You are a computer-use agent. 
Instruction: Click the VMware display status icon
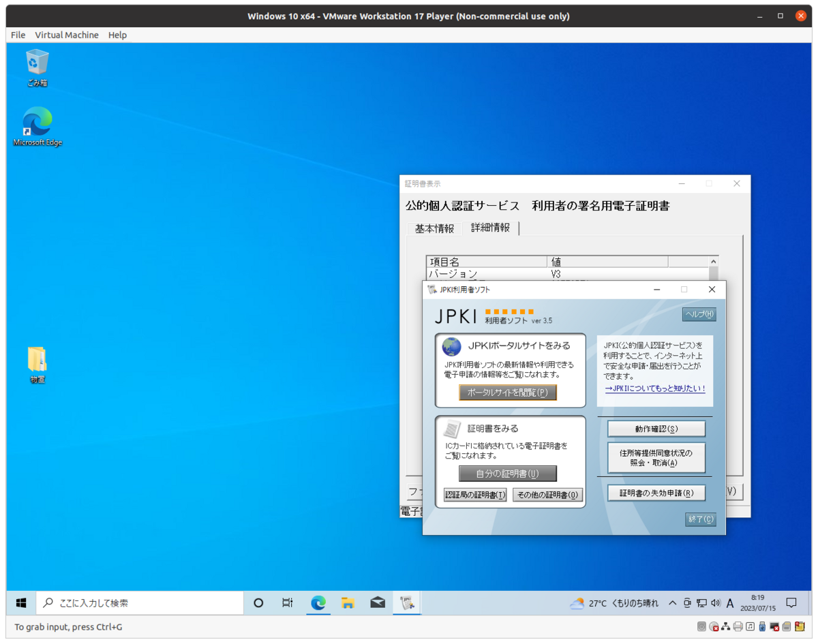(x=774, y=626)
